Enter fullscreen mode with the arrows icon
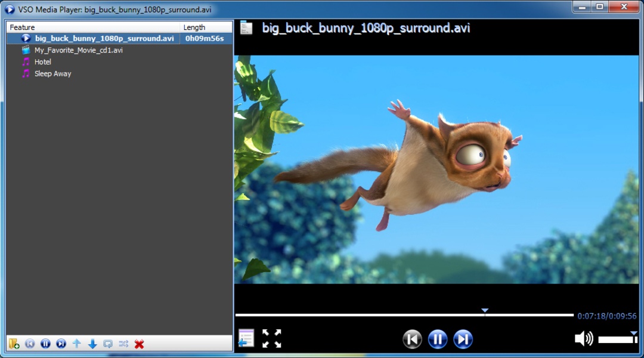The image size is (644, 358). (x=271, y=338)
